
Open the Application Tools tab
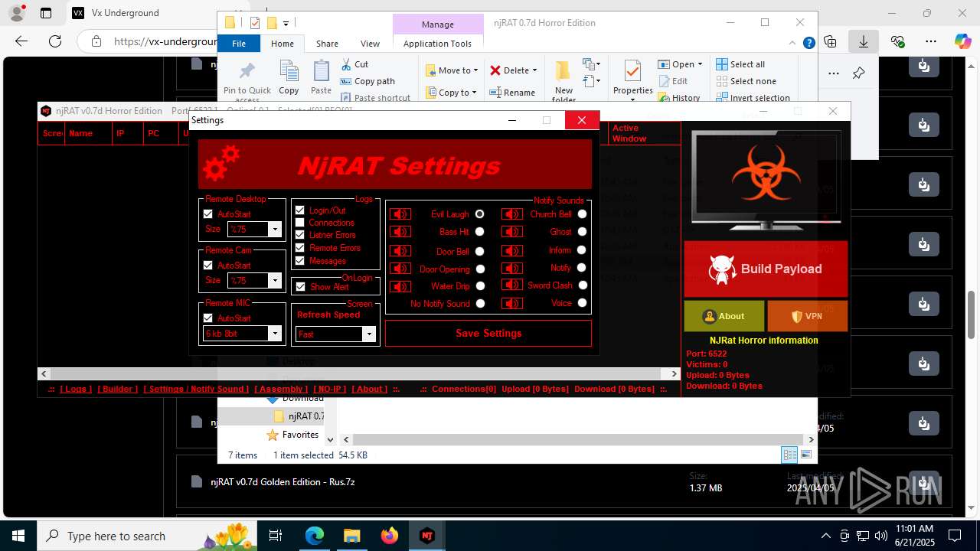point(437,44)
